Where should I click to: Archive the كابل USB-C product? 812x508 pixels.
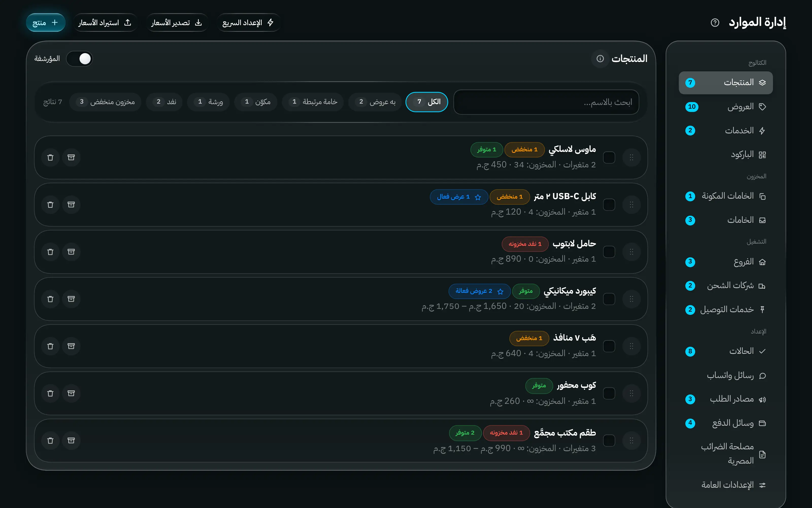(x=71, y=205)
